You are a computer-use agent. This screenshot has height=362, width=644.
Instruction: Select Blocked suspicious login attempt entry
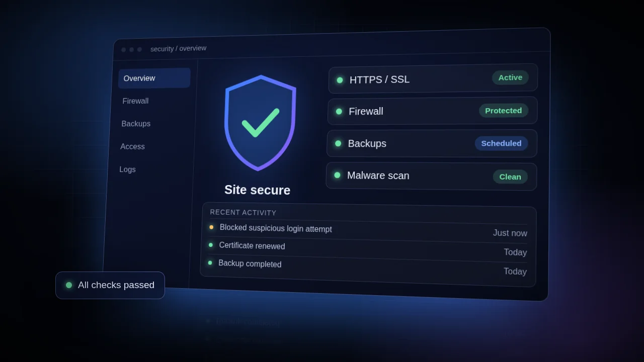(x=368, y=231)
